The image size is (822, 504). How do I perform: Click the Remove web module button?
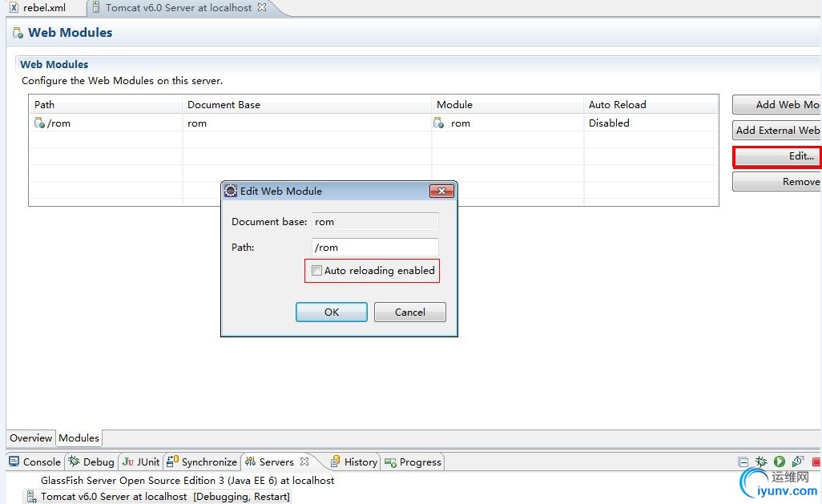(777, 181)
